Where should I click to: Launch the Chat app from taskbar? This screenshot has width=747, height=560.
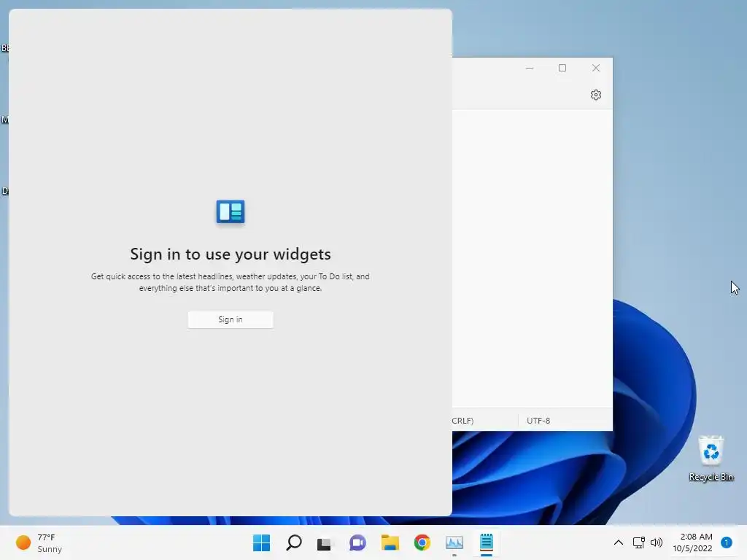(357, 542)
